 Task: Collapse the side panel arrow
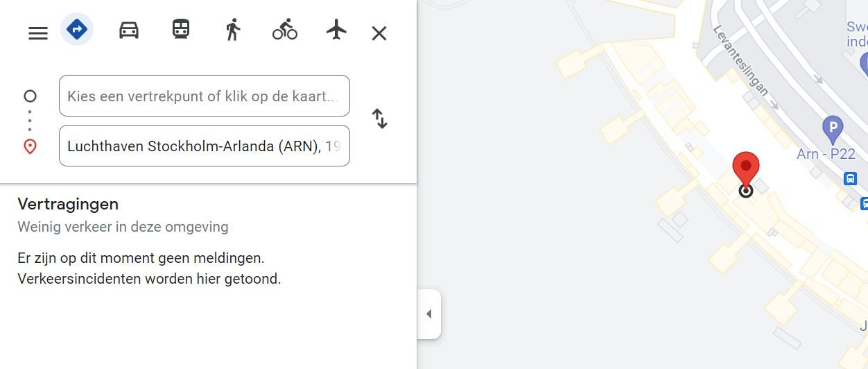pyautogui.click(x=428, y=314)
